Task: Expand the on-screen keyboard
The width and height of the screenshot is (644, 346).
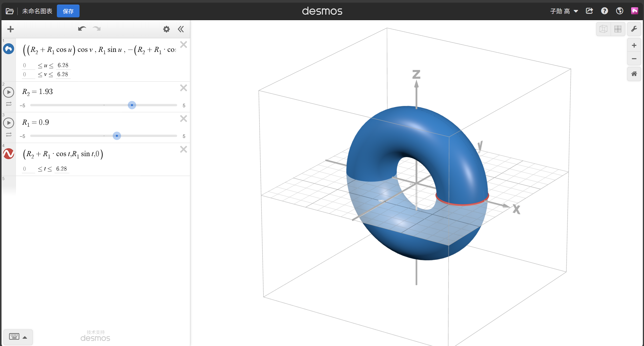Action: pos(18,337)
